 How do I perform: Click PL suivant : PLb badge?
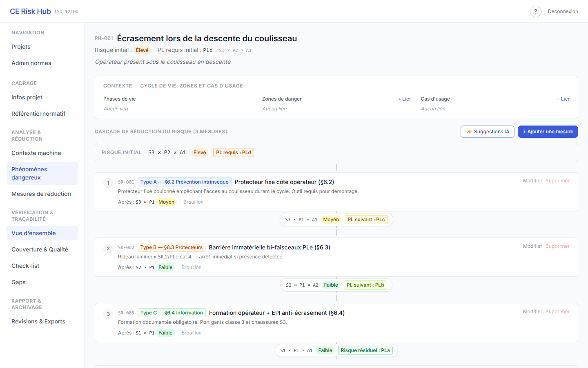click(x=365, y=285)
